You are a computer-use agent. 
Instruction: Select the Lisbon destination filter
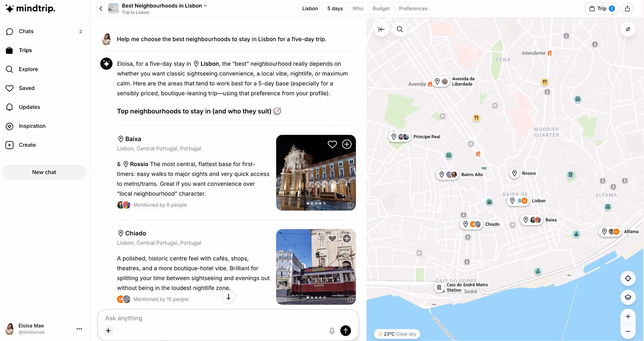pos(310,8)
